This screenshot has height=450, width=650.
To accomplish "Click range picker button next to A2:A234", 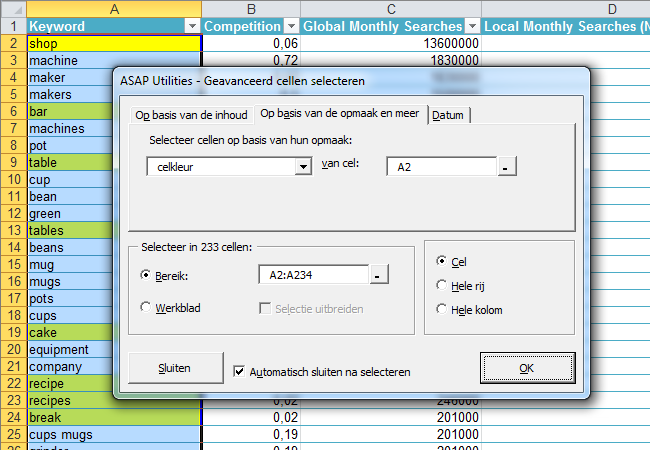I will pos(379,275).
